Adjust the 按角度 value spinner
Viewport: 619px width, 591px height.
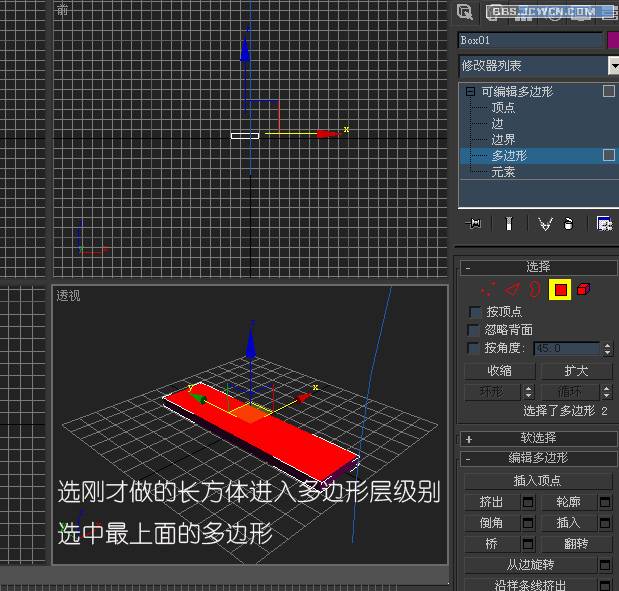coord(607,349)
